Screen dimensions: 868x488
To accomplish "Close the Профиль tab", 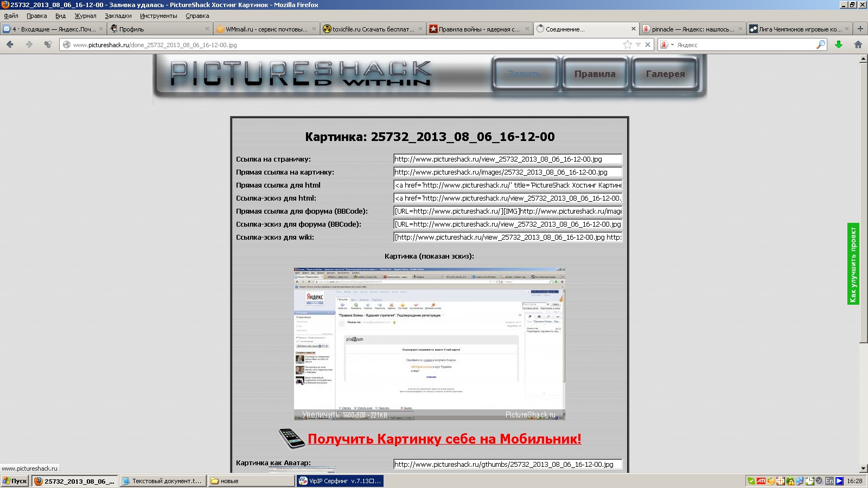I will click(x=207, y=29).
